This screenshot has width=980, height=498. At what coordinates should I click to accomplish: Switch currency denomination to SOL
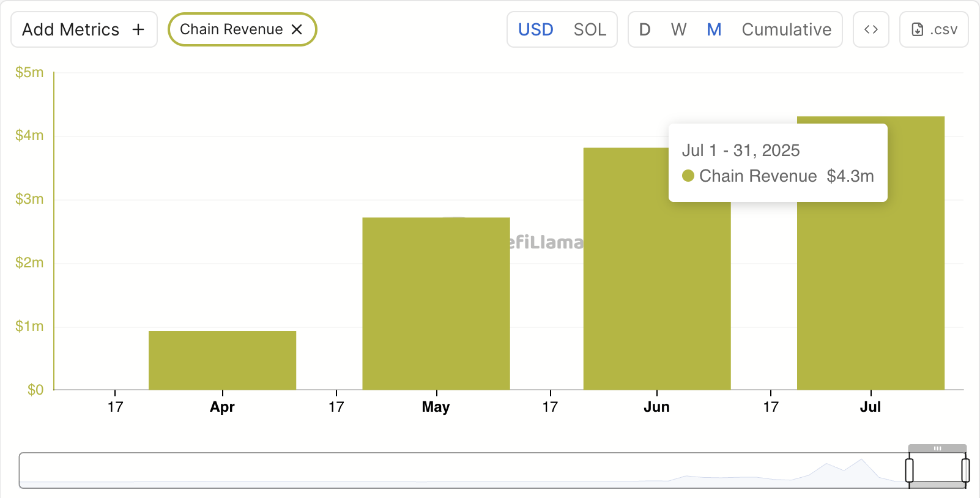pos(590,29)
